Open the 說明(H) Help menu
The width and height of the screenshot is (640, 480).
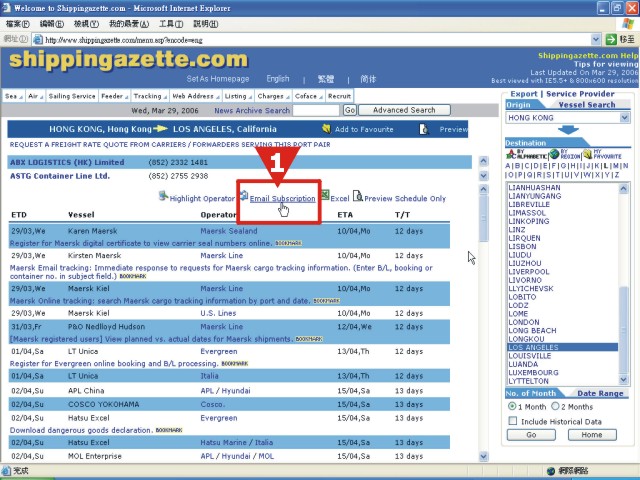point(205,24)
